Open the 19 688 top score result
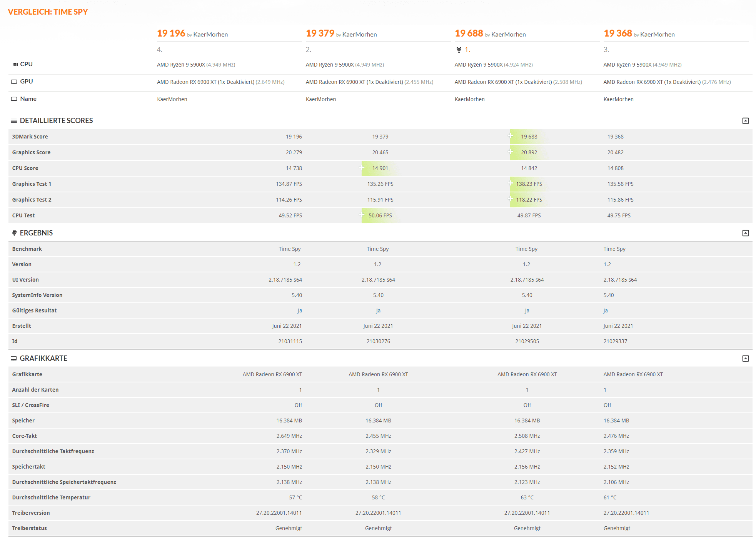Image resolution: width=756 pixels, height=539 pixels. pos(469,33)
